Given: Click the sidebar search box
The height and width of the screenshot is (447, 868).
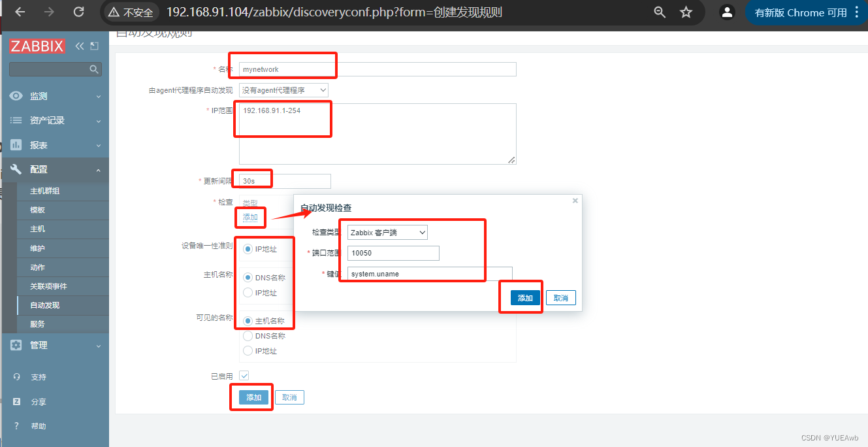Looking at the screenshot, I should (x=55, y=69).
